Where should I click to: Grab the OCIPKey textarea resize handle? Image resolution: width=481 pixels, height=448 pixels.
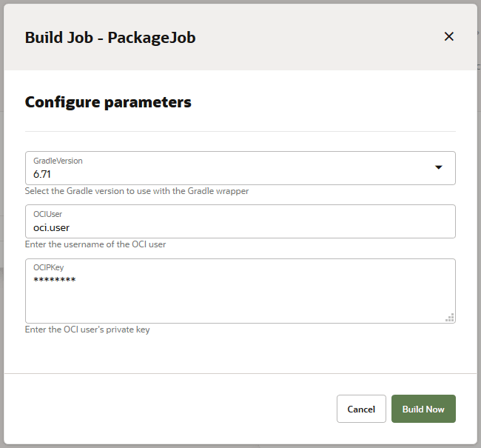(449, 318)
